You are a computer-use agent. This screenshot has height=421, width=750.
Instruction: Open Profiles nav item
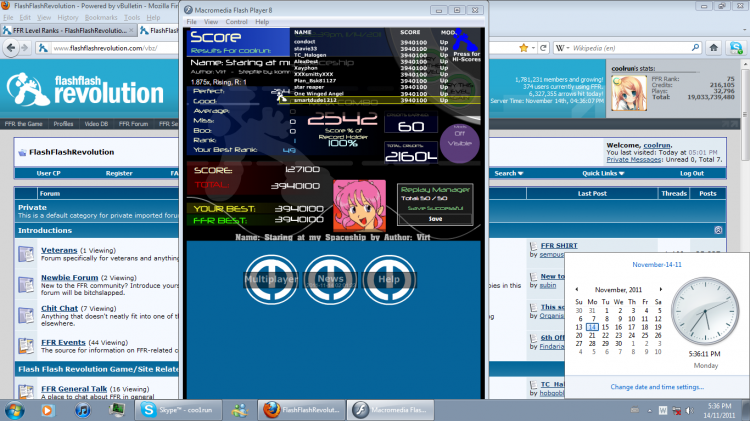coord(63,124)
